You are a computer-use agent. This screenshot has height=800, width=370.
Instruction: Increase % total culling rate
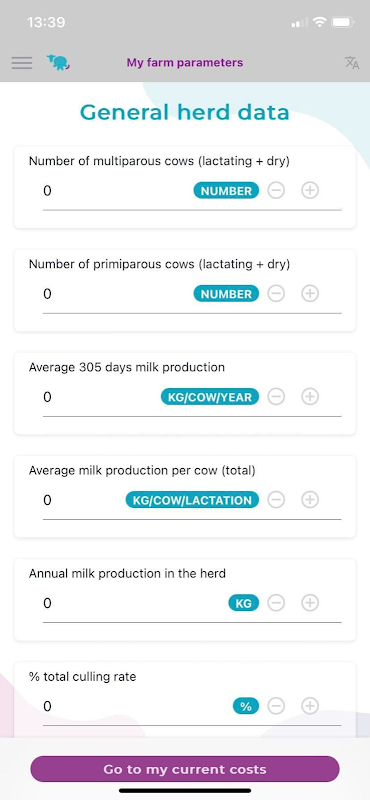click(x=310, y=706)
